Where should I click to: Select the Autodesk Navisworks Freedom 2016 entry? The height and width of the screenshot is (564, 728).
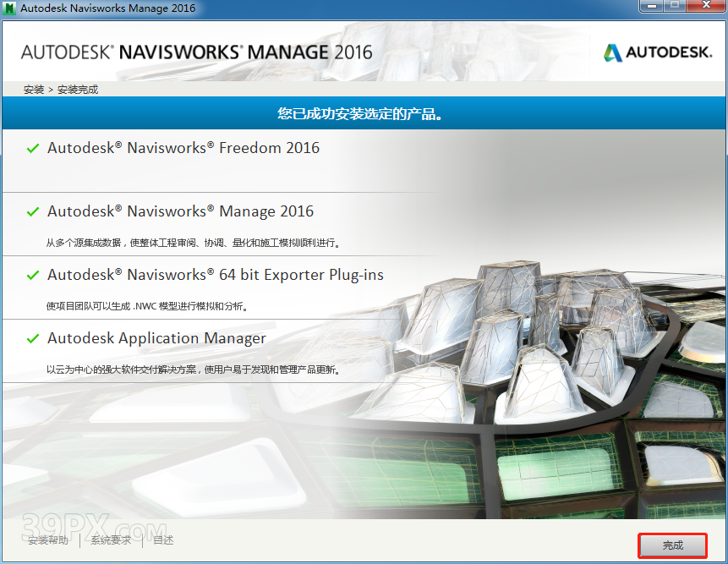click(x=183, y=148)
